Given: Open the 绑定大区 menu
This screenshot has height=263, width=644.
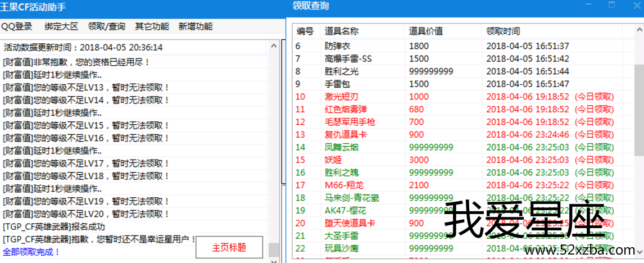Looking at the screenshot, I should [62, 26].
